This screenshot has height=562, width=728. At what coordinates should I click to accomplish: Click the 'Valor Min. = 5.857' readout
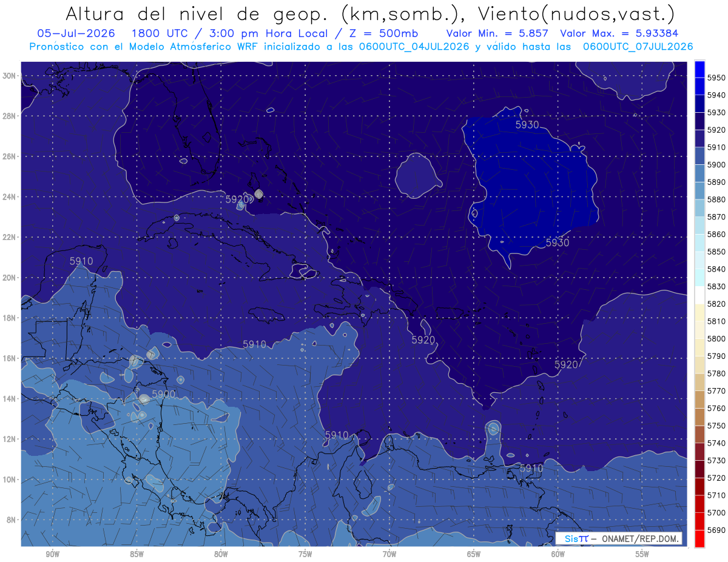click(x=497, y=33)
